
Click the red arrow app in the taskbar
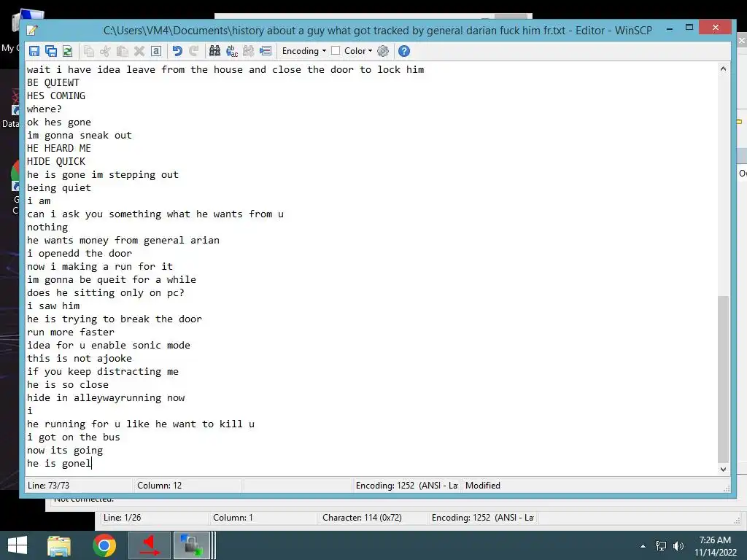150,545
